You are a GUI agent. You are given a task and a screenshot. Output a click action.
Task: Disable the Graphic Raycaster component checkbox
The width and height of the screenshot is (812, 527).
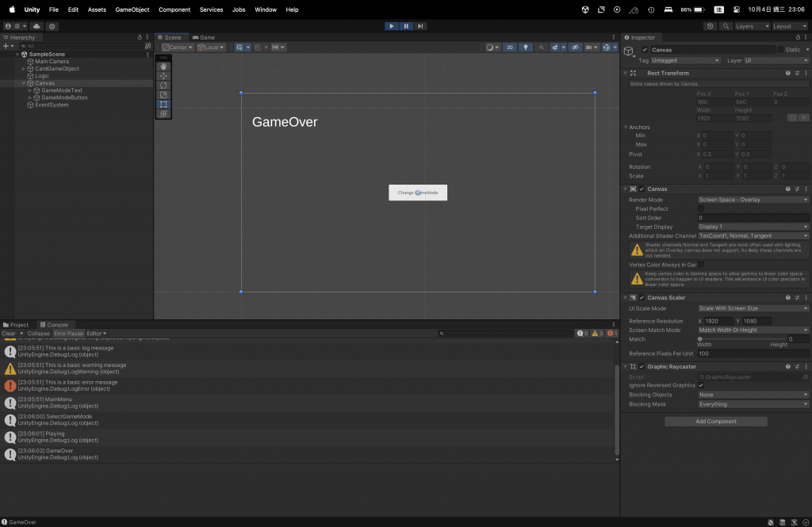[642, 366]
